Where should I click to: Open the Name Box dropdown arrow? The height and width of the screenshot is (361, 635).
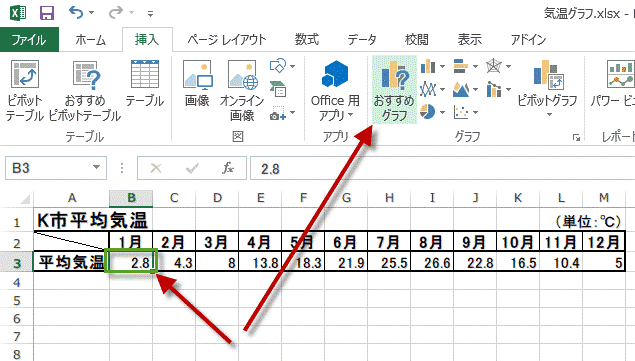(96, 167)
